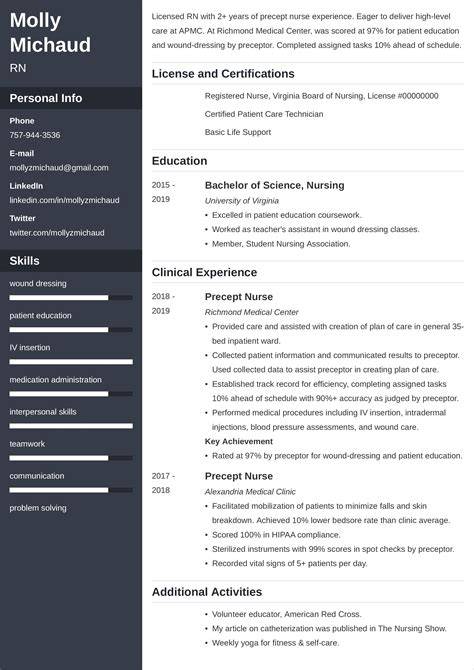Click the Bachelor of Science, Nursing title
Viewport: 474px width, 670px height.
[x=274, y=185]
